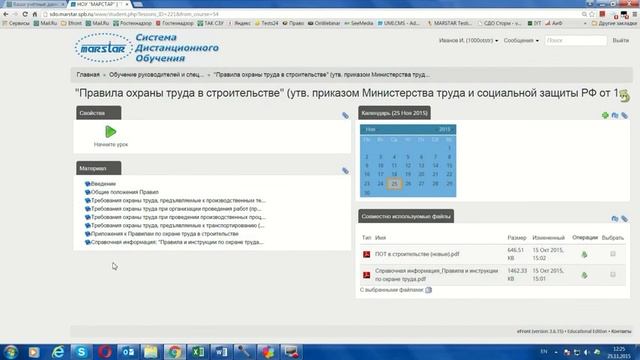Reload the page with the browser refresh button
640x360 pixels.
click(x=25, y=14)
